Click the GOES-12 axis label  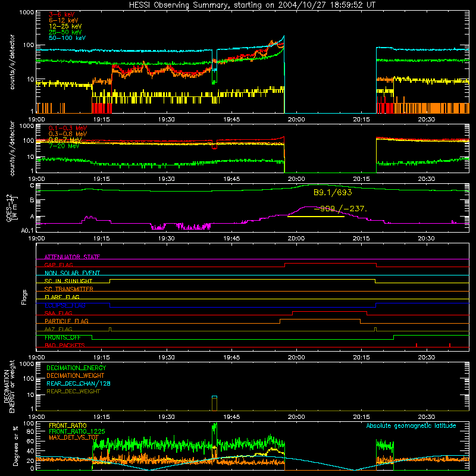(x=11, y=208)
